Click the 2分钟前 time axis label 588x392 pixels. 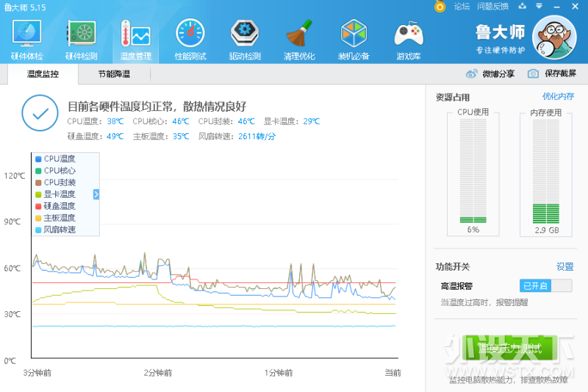tap(157, 372)
